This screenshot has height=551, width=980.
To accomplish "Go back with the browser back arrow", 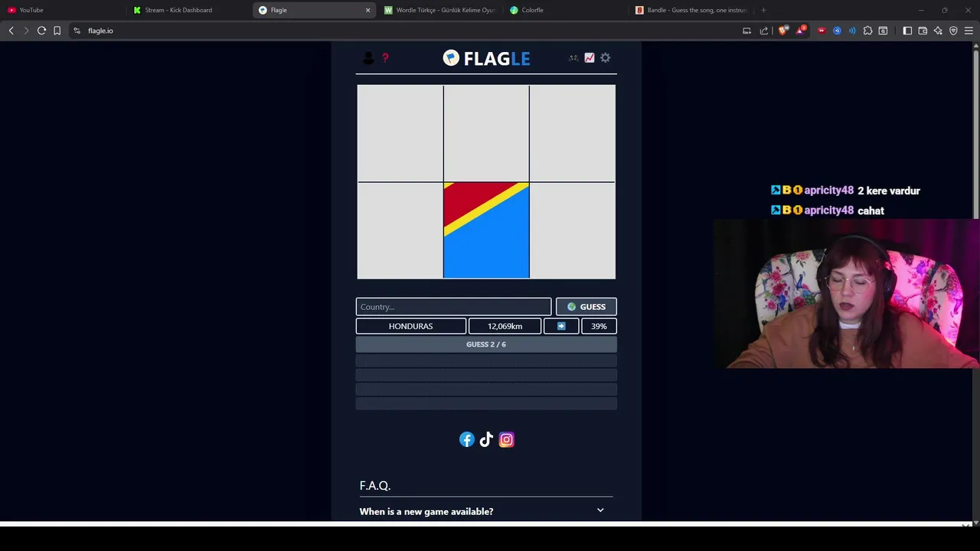I will [x=11, y=31].
